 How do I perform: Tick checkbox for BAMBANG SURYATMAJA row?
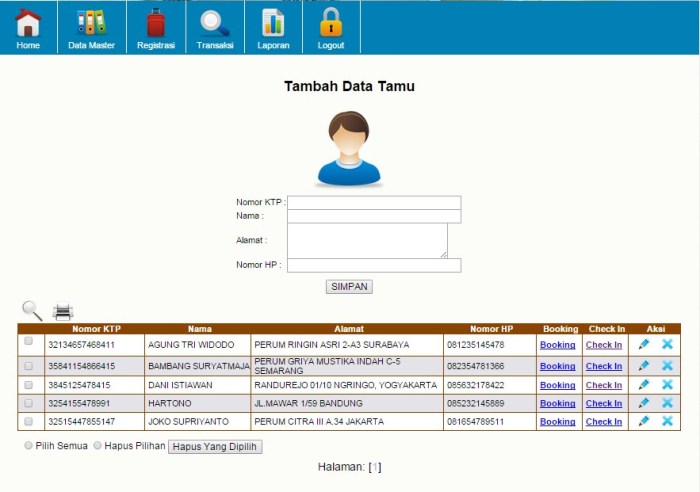click(29, 366)
